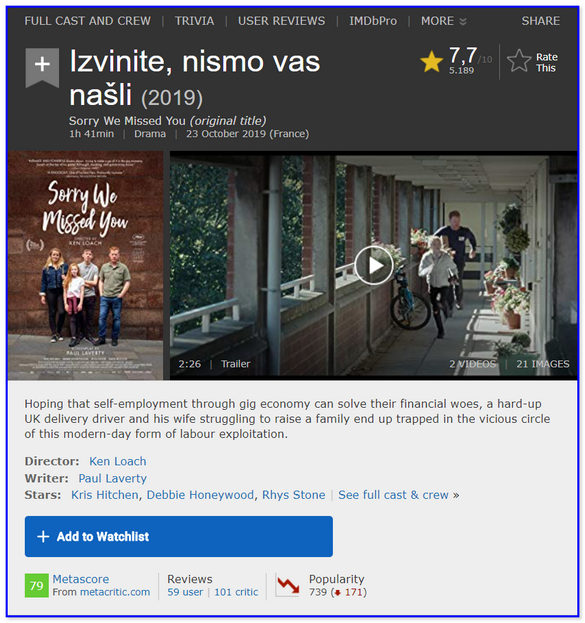
Task: Open director Ken Loach's page
Action: coord(118,461)
